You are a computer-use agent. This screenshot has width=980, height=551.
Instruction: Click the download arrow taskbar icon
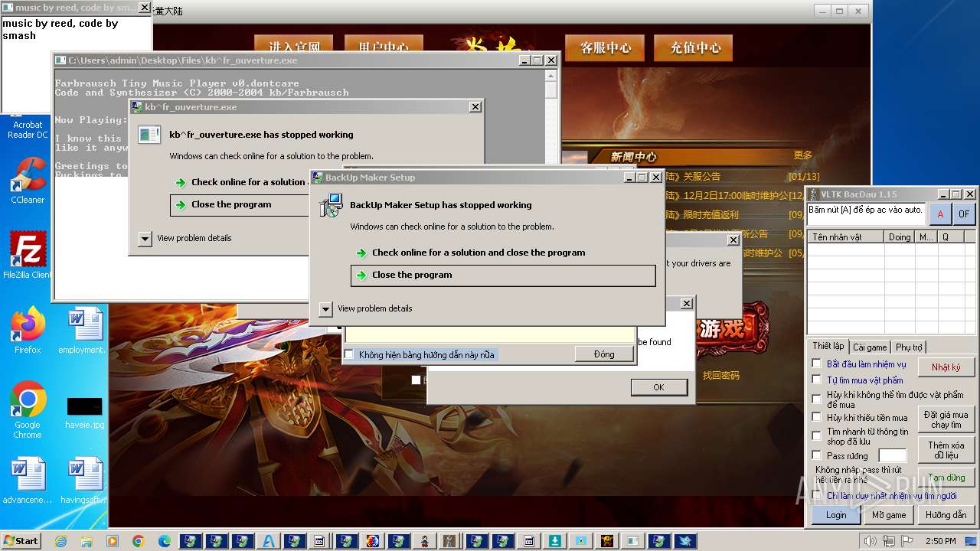[555, 541]
